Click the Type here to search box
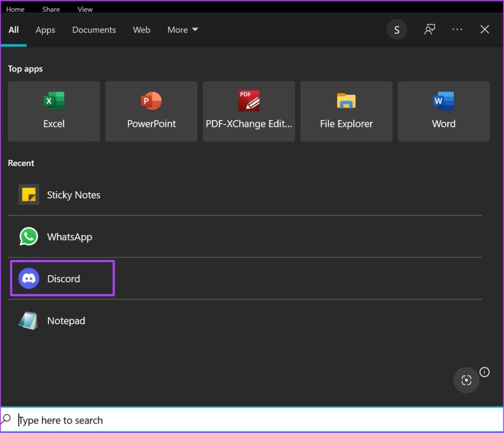This screenshot has height=433, width=504. (x=252, y=420)
